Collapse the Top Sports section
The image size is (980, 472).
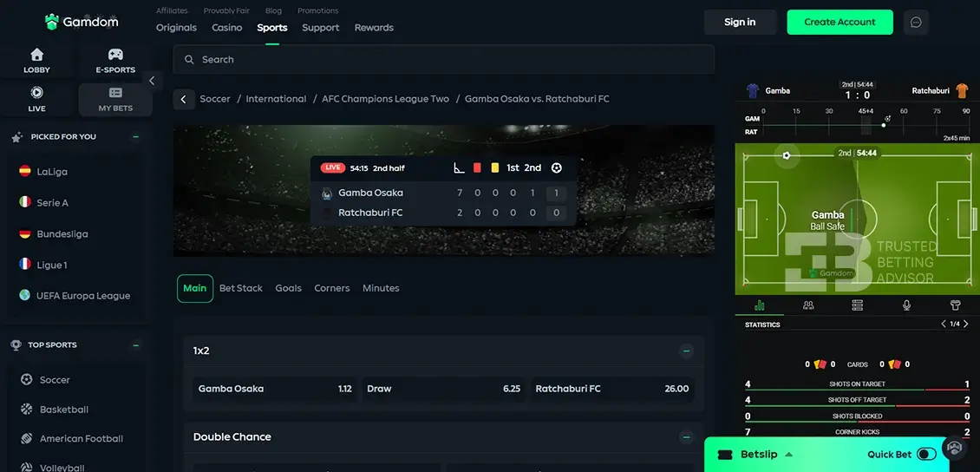point(135,345)
